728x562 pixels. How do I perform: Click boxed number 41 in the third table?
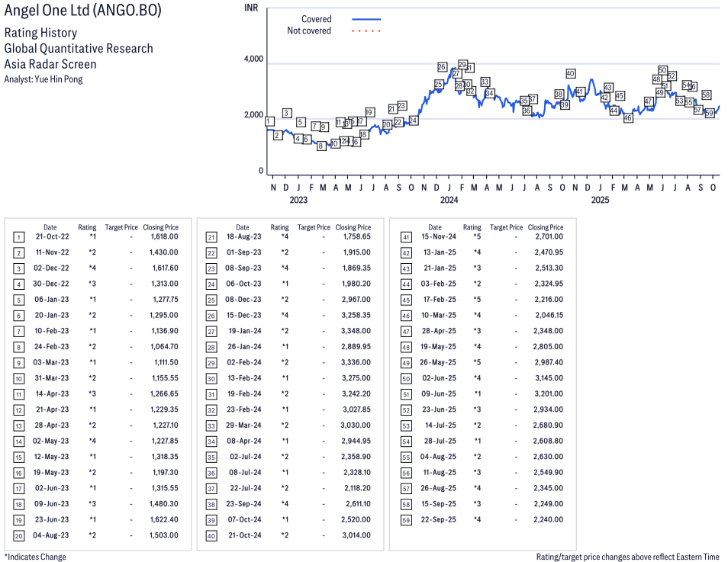tap(406, 237)
